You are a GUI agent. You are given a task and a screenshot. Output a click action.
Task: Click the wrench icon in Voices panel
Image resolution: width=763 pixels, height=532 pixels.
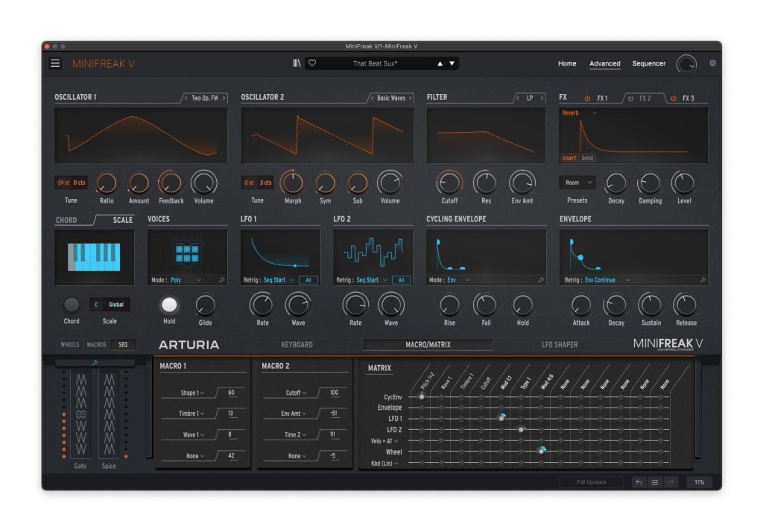point(221,280)
